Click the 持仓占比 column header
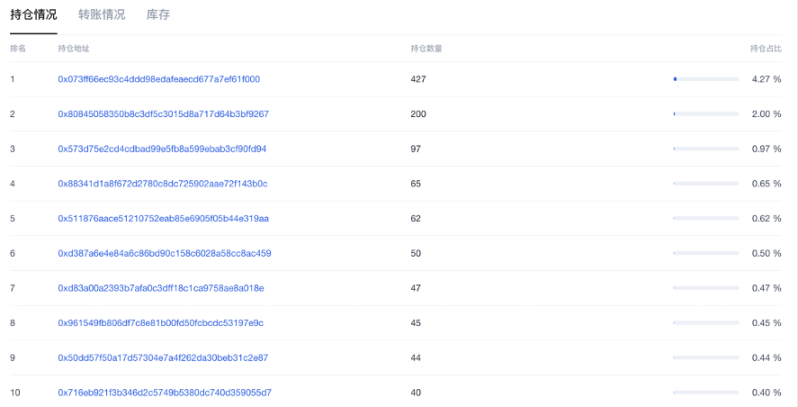 pyautogui.click(x=766, y=48)
